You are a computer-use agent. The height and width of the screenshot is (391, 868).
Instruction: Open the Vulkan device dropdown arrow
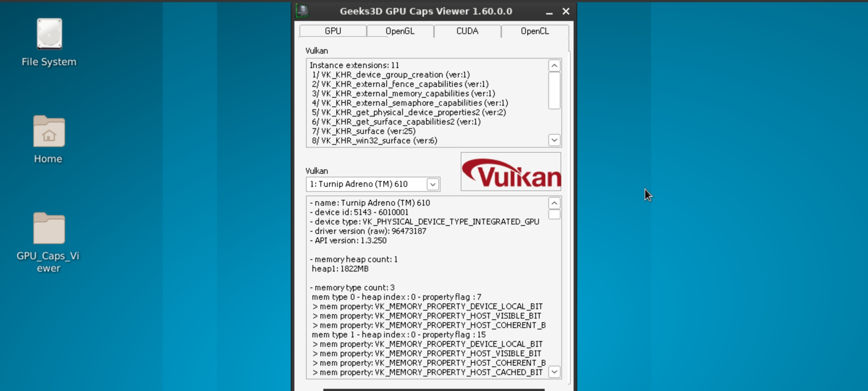(433, 184)
